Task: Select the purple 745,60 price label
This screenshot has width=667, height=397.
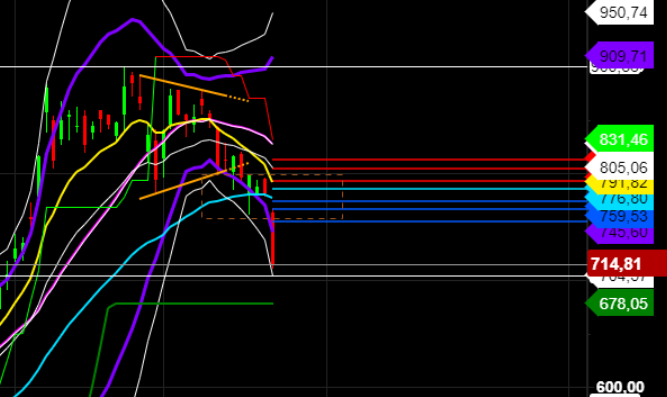Action: [x=620, y=233]
